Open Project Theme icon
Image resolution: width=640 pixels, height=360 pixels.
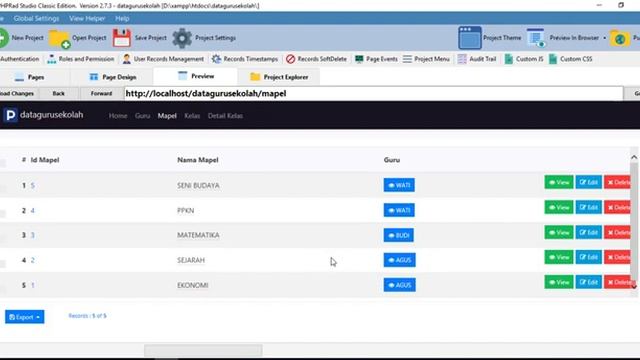[470, 38]
